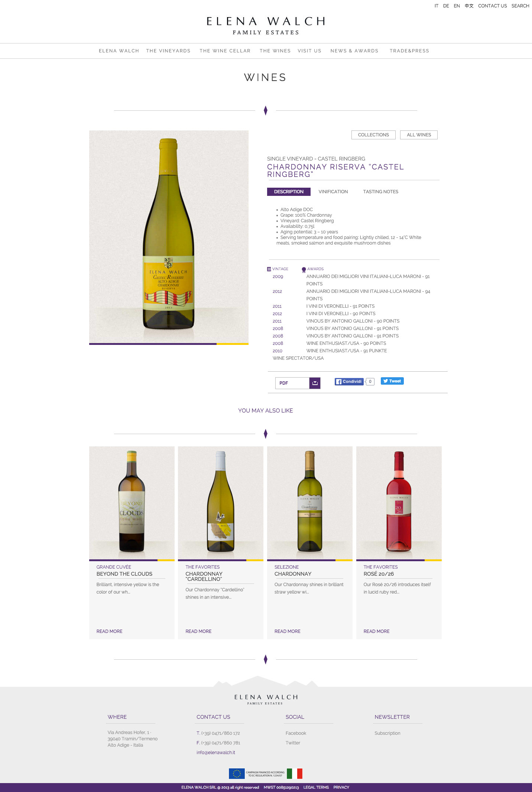Screen dimensions: 532x792
Task: Open News & Awards menu
Action: [x=354, y=51]
